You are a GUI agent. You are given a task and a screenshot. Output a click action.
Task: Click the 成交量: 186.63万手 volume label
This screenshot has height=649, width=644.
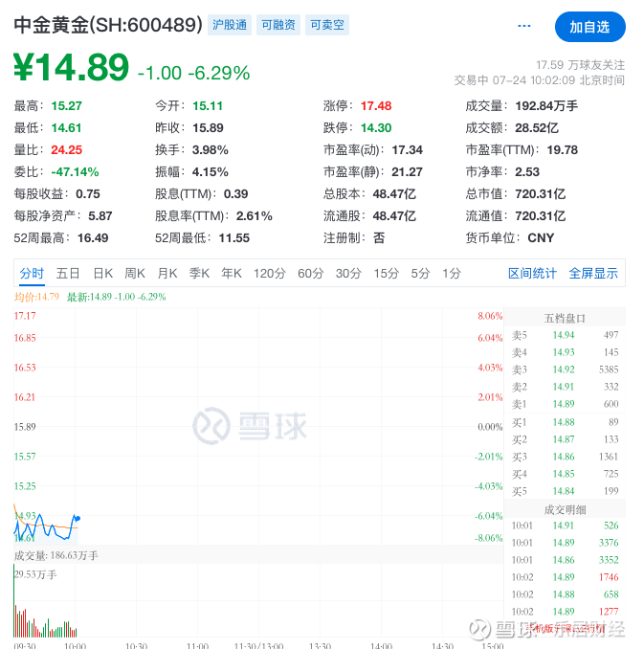pos(56,555)
